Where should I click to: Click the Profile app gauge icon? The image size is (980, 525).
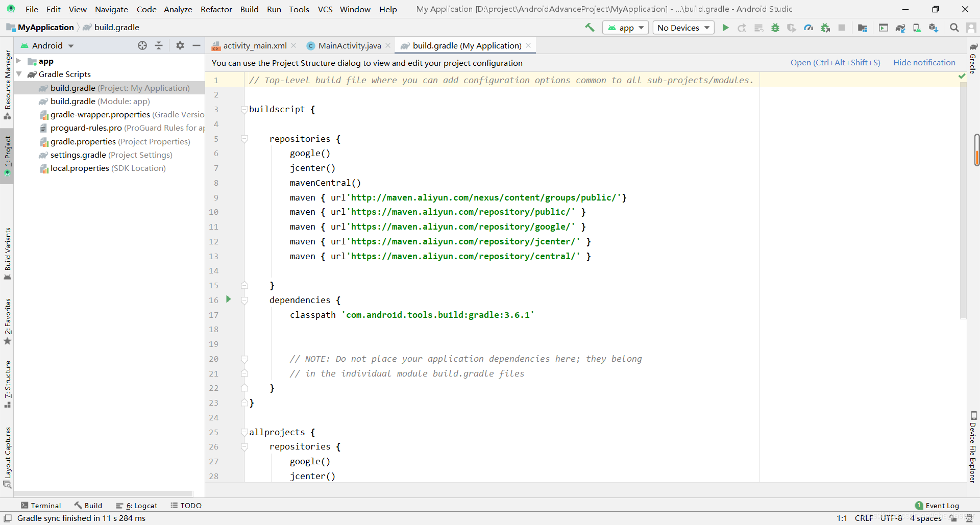(808, 28)
